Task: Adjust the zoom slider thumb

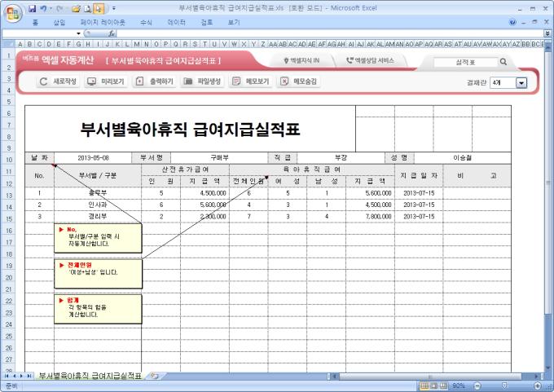Action: click(x=504, y=385)
